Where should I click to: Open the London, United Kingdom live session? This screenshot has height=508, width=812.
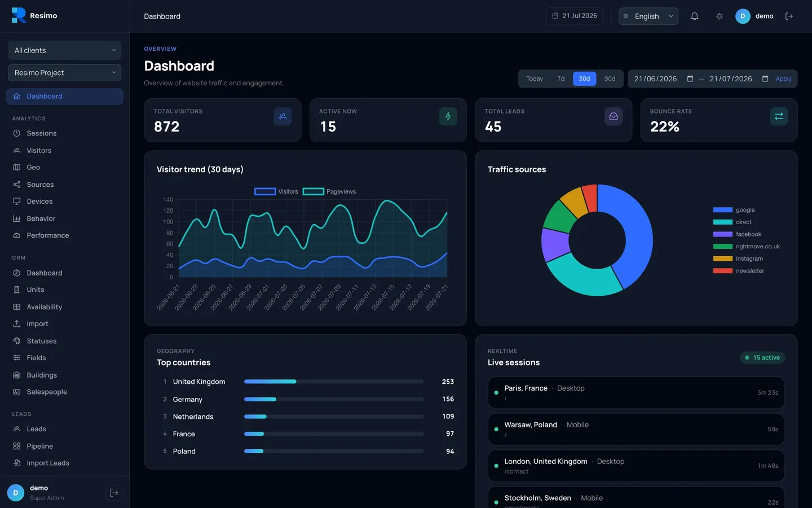click(636, 466)
